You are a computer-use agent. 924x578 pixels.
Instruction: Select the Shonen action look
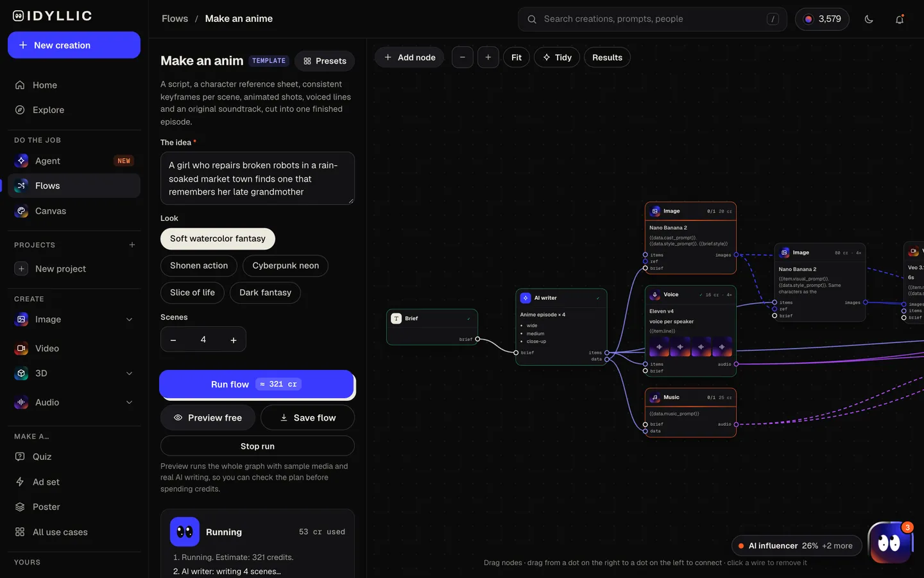(x=199, y=266)
